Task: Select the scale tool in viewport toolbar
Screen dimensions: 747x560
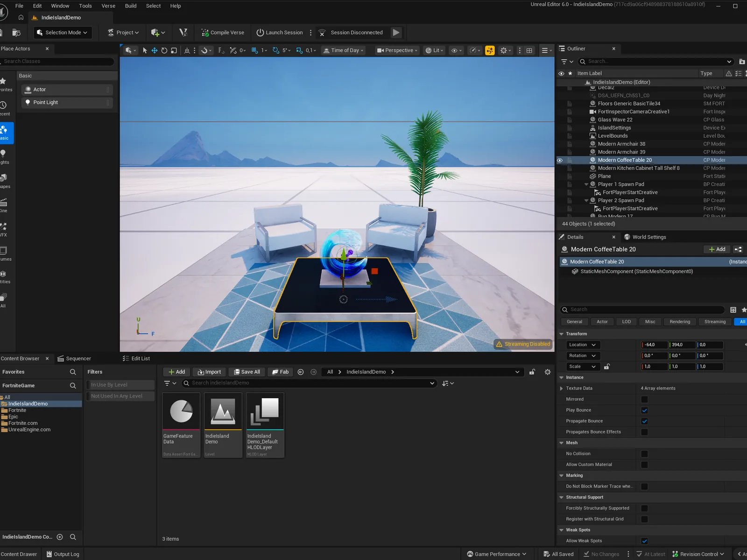Action: [x=174, y=50]
